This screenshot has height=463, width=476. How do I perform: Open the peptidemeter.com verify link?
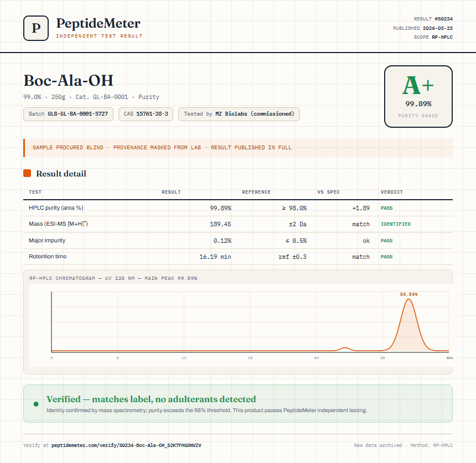coord(126,445)
